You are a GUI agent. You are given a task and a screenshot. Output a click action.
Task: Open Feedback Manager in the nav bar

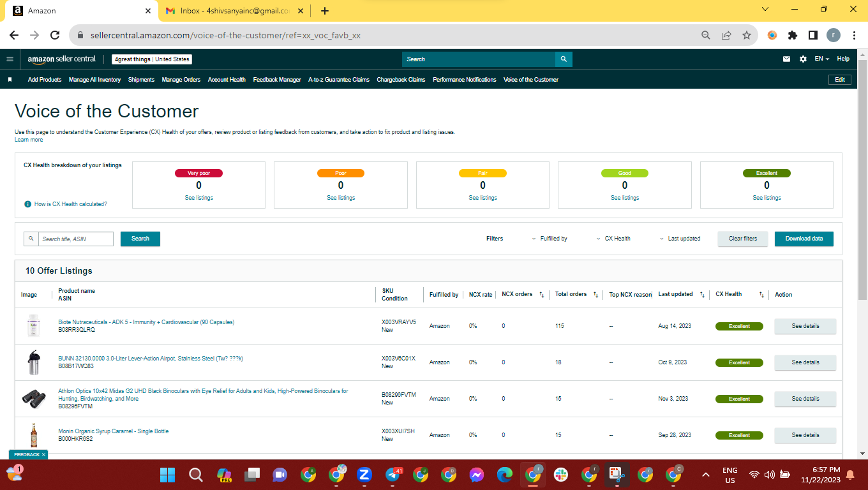pyautogui.click(x=277, y=80)
